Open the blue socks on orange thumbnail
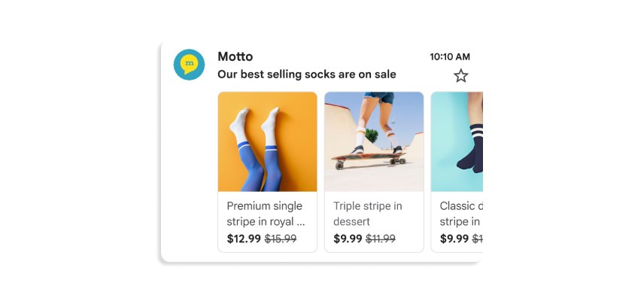This screenshot has width=644, height=301. pos(267,141)
